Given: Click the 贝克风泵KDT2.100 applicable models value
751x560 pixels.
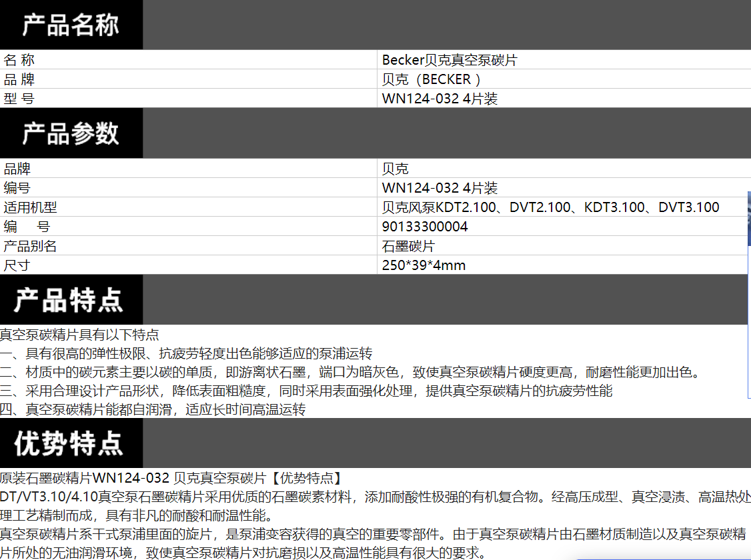Looking at the screenshot, I should (x=550, y=207).
